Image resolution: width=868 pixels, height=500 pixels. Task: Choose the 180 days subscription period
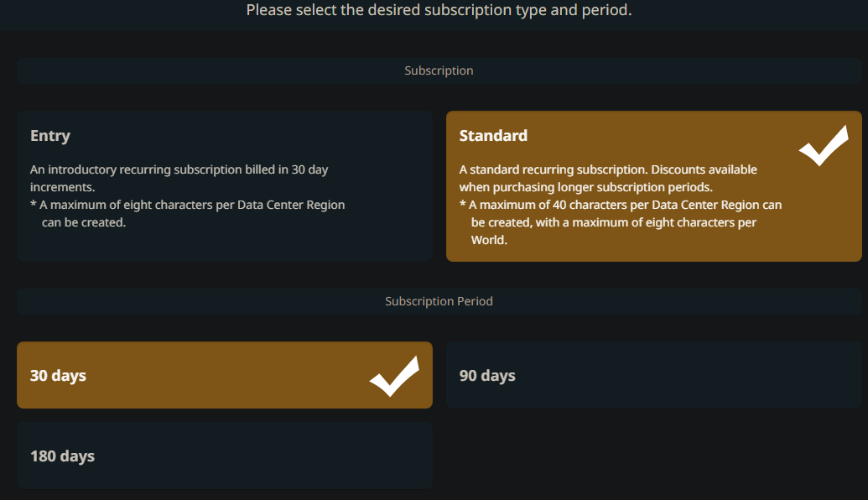pos(225,456)
